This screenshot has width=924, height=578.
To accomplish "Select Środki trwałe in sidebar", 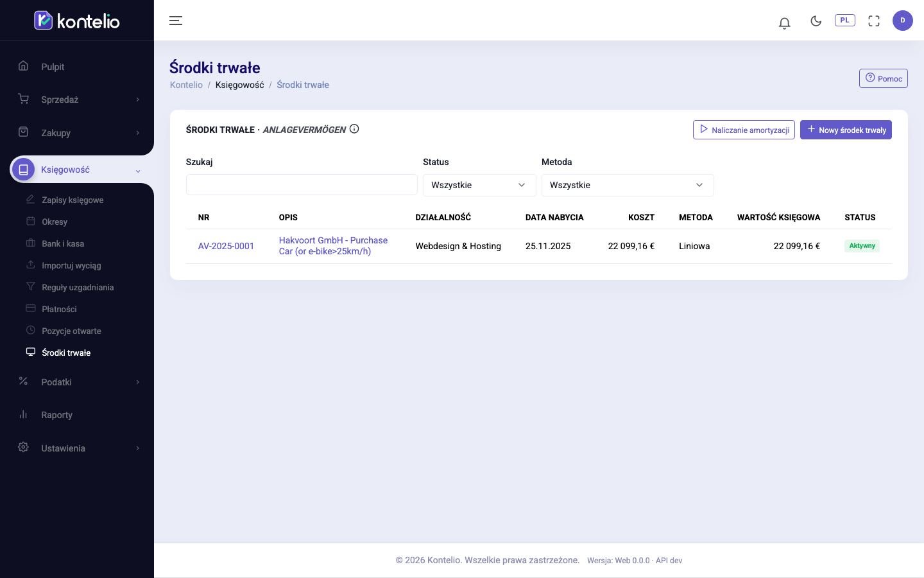I will [x=66, y=353].
